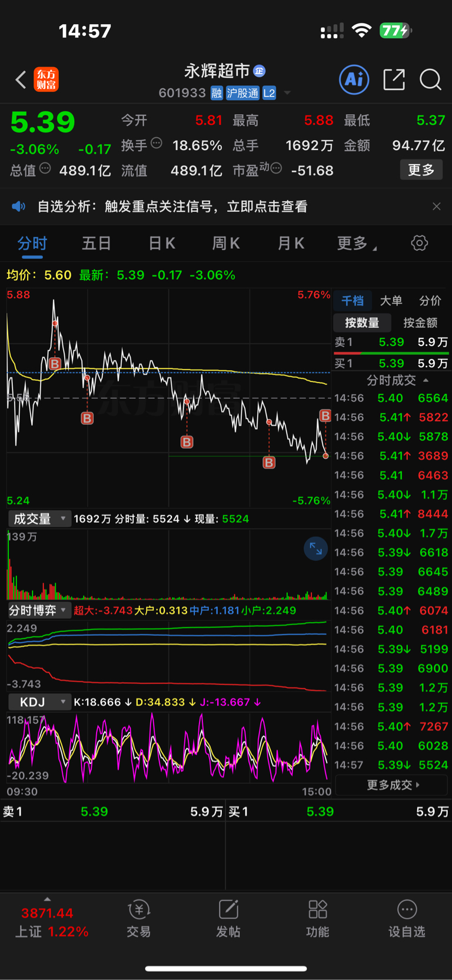
Task: Tap the speaker announcement icon
Action: pos(19,207)
